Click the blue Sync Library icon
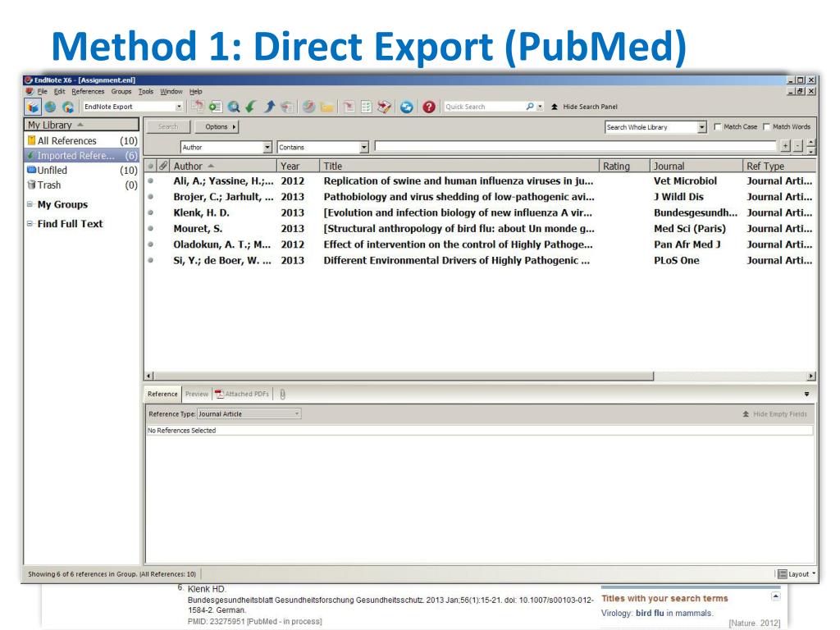Screen dimensions: 840x630 [x=407, y=107]
